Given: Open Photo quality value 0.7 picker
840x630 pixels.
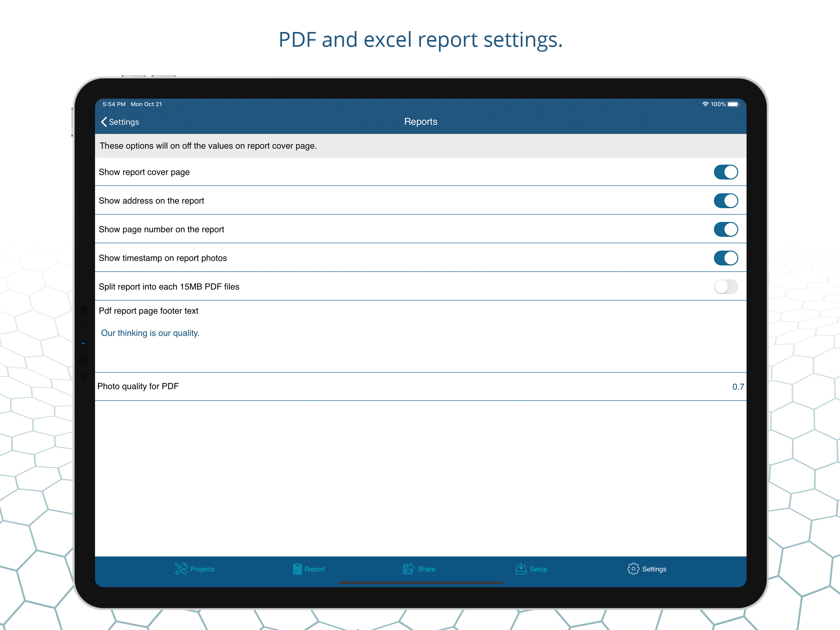Looking at the screenshot, I should [x=738, y=387].
